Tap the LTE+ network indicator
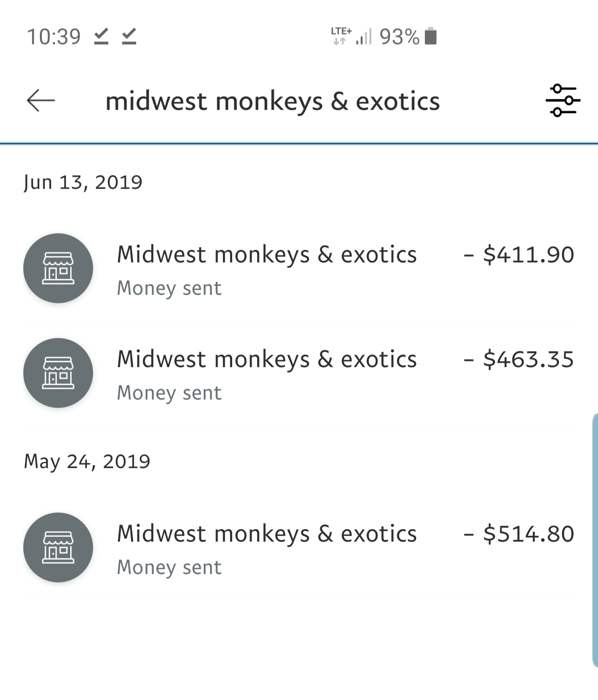598x700 pixels. (341, 36)
